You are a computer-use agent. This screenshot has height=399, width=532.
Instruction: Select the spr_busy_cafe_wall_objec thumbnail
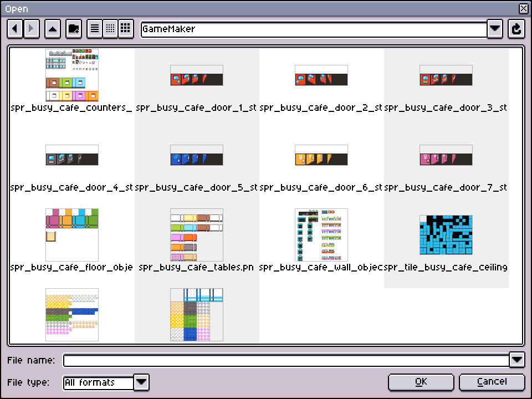(x=321, y=235)
